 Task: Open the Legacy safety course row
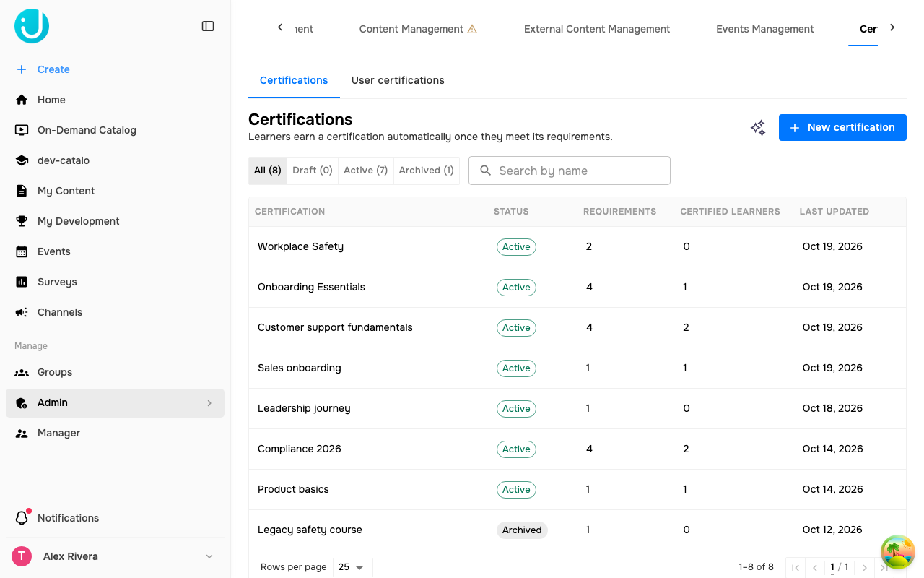pos(577,530)
